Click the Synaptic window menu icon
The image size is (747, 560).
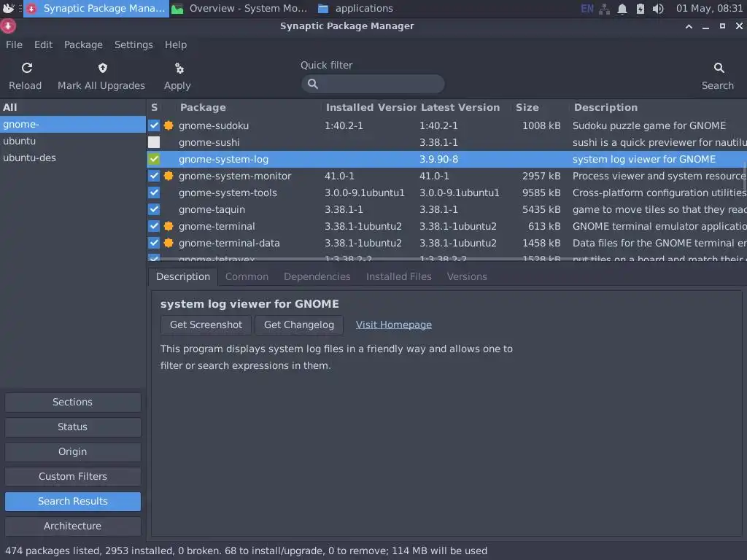(8, 26)
